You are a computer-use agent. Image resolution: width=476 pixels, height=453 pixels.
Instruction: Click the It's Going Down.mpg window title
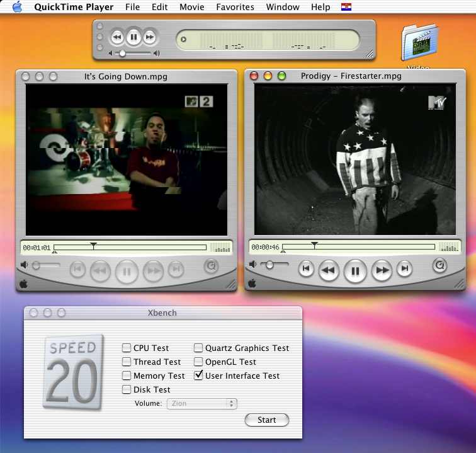[x=126, y=77]
